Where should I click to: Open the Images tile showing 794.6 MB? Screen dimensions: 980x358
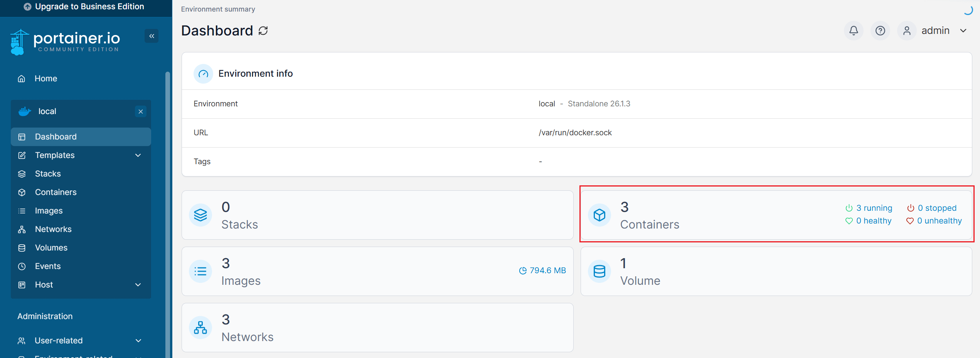coord(377,271)
